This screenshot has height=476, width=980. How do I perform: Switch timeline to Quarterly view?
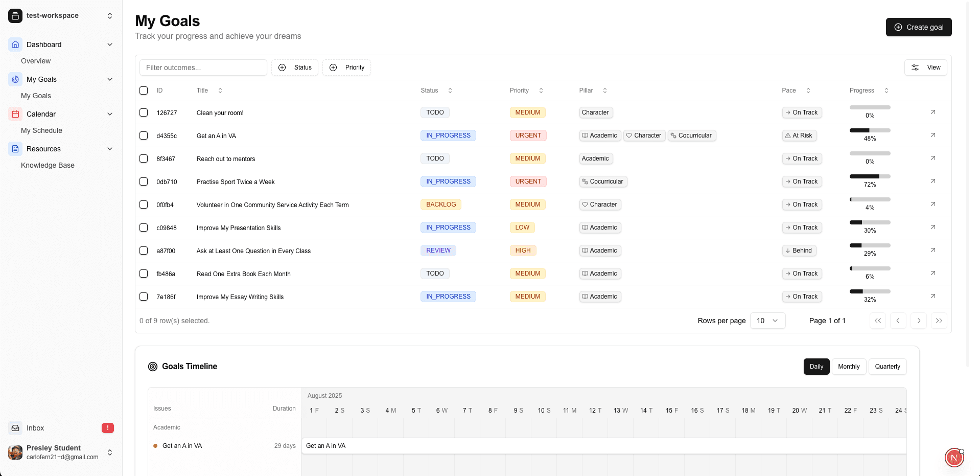(887, 367)
